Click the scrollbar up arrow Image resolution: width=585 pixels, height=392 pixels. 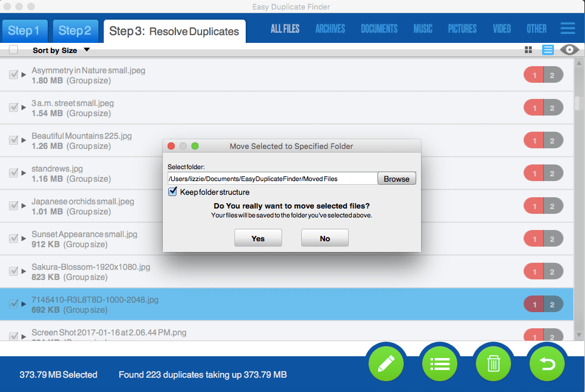pos(578,63)
